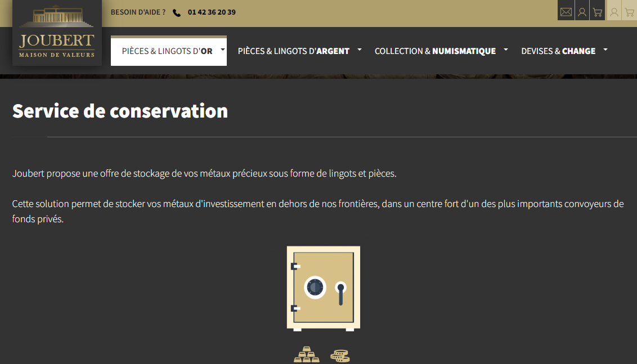Screen dimensions: 637x364
Task: Expand the Devises & Change dropdown arrow
Action: tap(605, 50)
